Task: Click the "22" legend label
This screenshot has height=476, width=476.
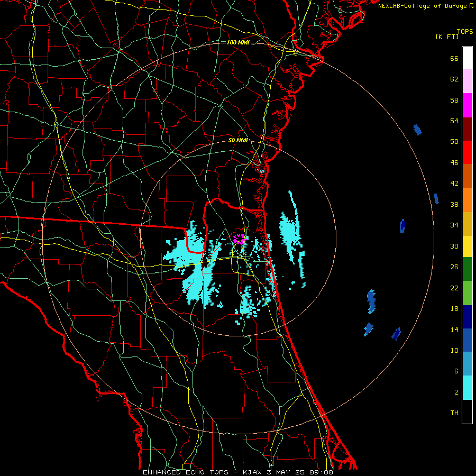Action: (454, 288)
